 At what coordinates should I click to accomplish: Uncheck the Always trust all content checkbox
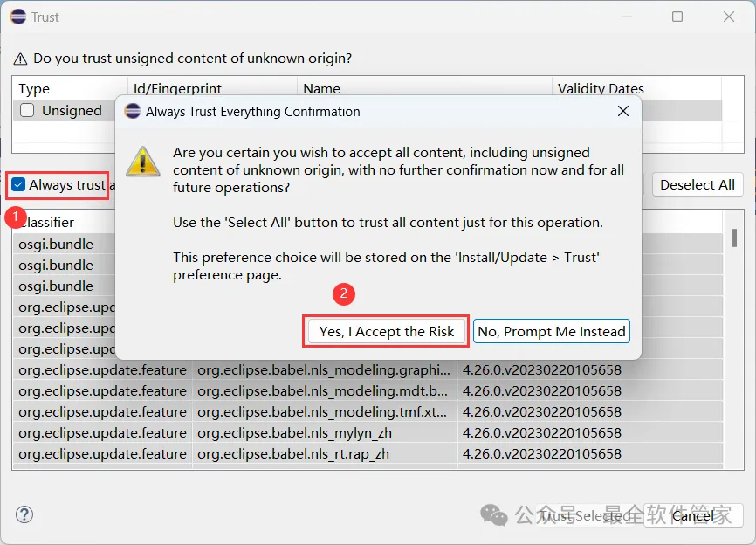18,185
